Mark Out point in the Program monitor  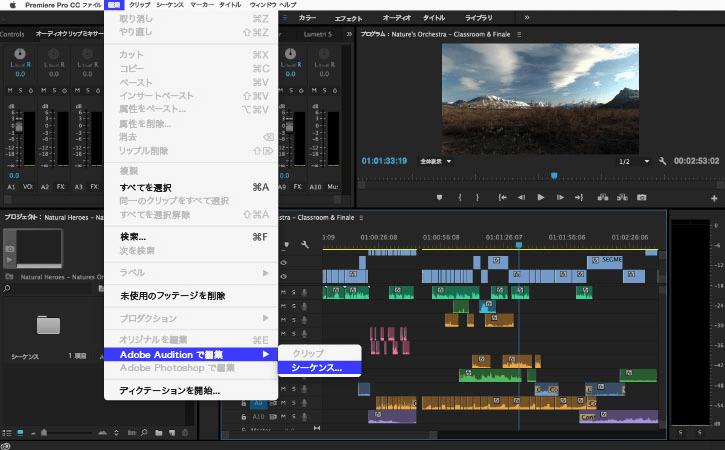477,197
